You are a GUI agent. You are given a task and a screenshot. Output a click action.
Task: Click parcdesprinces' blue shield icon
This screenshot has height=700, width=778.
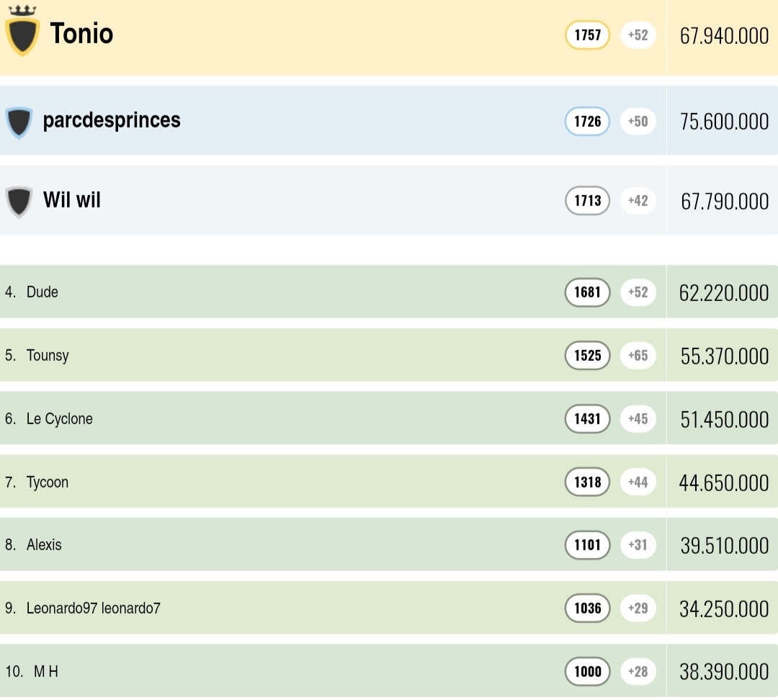(19, 122)
